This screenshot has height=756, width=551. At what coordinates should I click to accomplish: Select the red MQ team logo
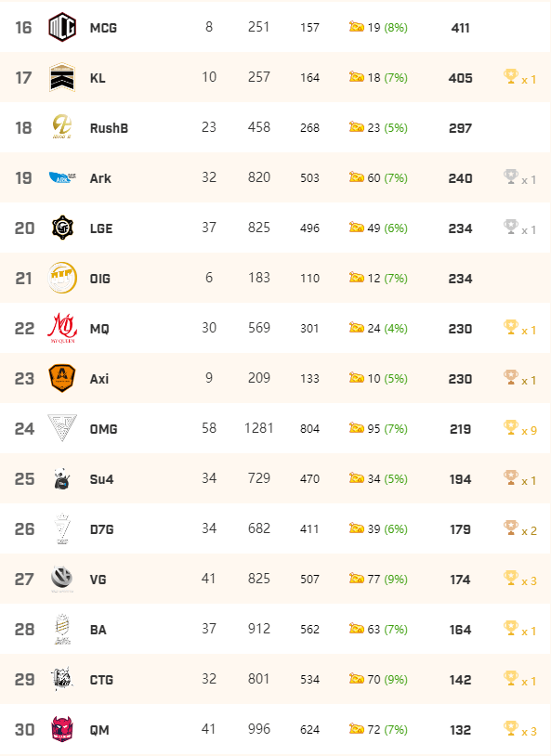62,328
